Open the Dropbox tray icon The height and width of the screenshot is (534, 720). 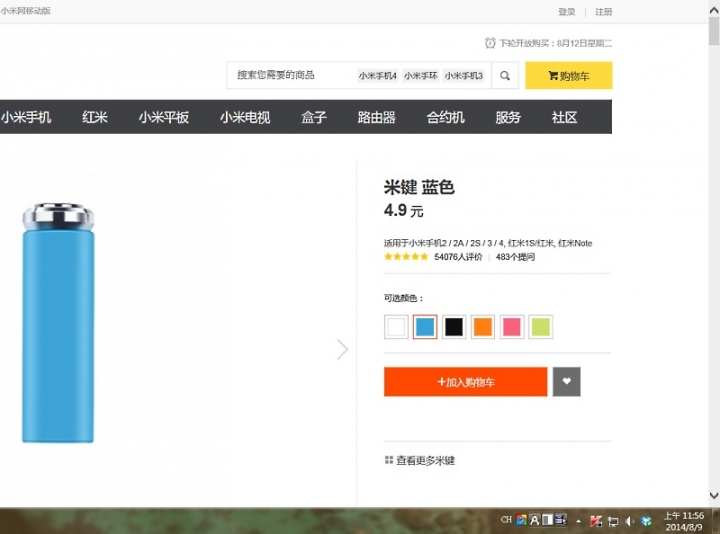[647, 521]
